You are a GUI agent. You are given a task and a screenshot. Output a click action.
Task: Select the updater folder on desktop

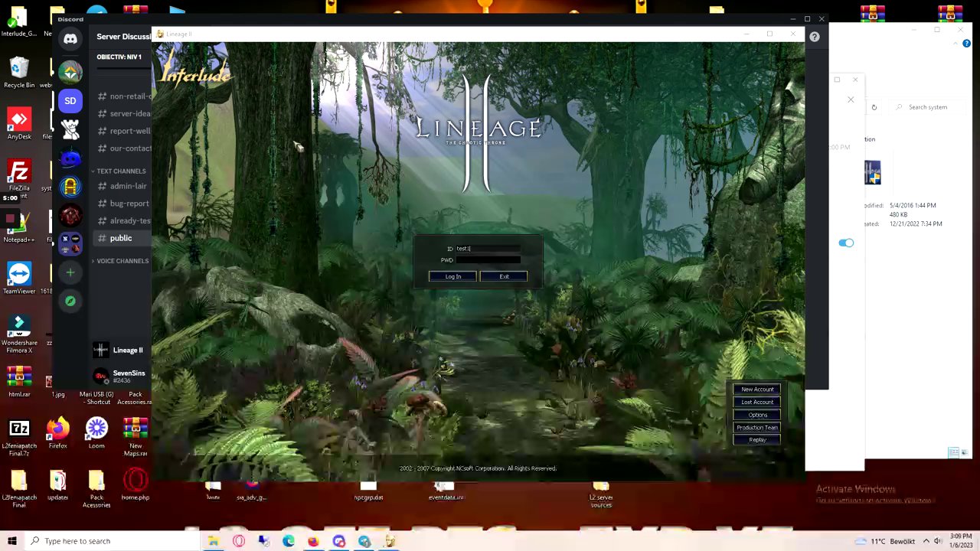tap(57, 485)
